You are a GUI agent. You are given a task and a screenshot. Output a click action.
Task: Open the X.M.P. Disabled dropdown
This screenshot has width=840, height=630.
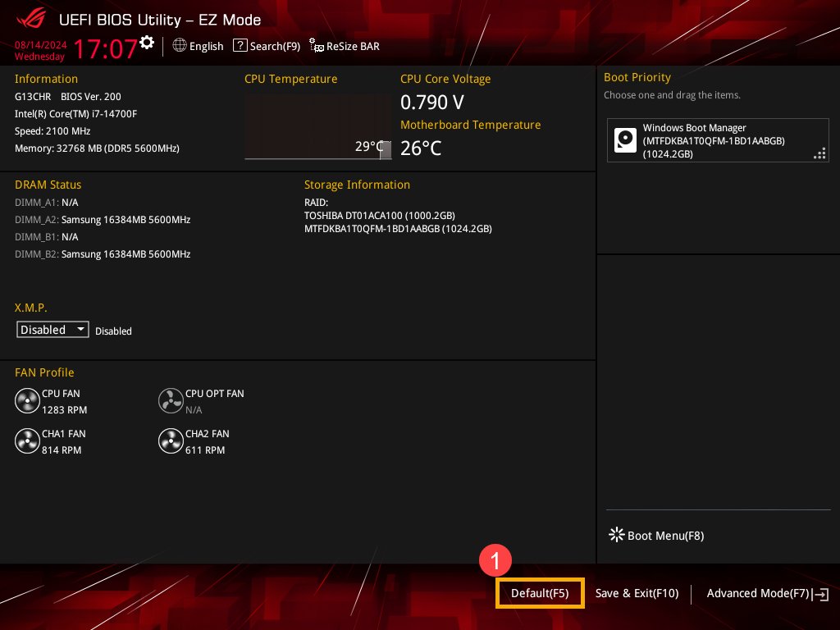coord(52,330)
